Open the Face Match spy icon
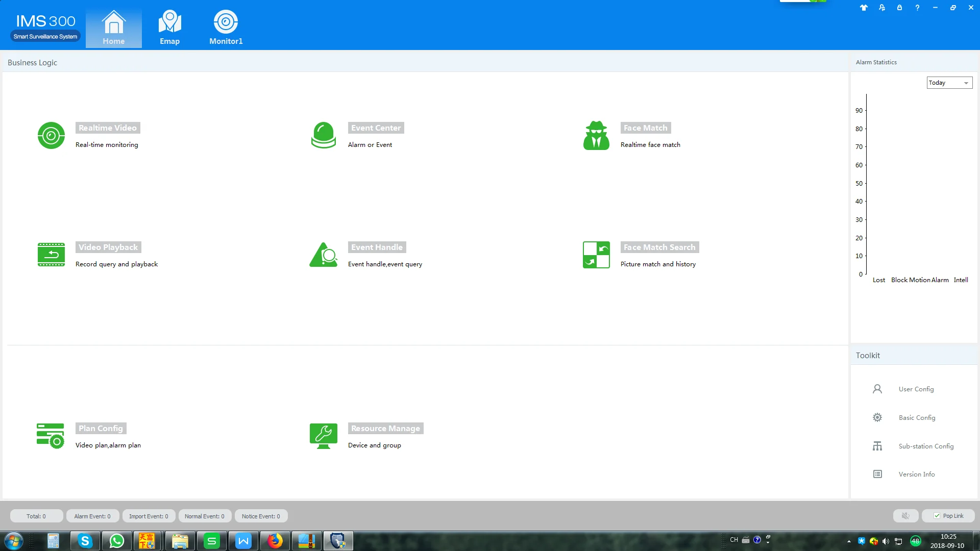Viewport: 980px width, 551px height. 596,135
